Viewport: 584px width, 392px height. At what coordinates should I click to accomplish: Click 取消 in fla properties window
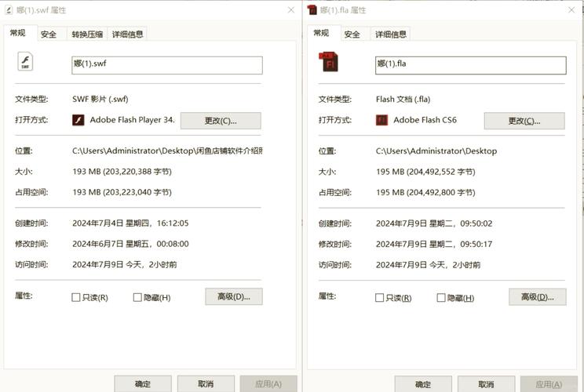click(x=486, y=384)
